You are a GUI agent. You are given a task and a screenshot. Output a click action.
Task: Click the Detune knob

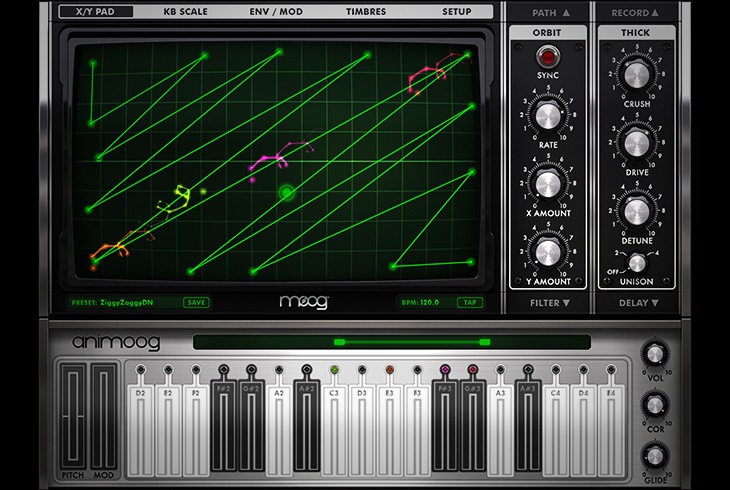tap(636, 211)
